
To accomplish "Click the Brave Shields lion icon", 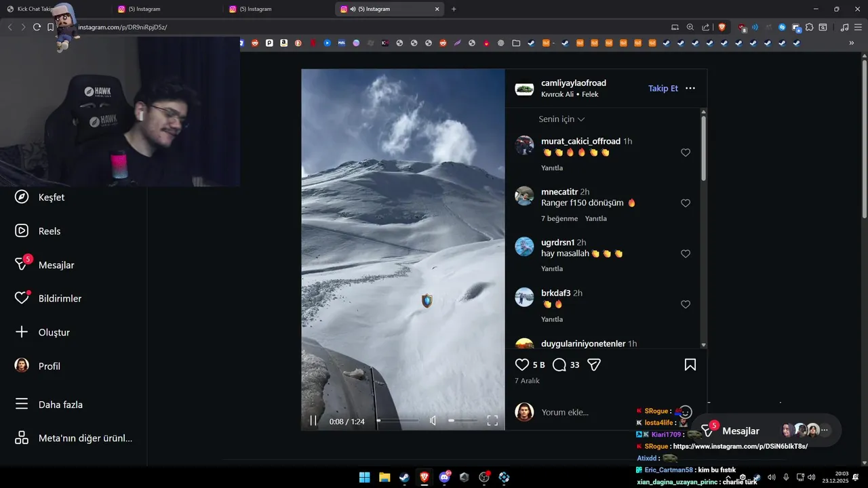I will tap(722, 27).
